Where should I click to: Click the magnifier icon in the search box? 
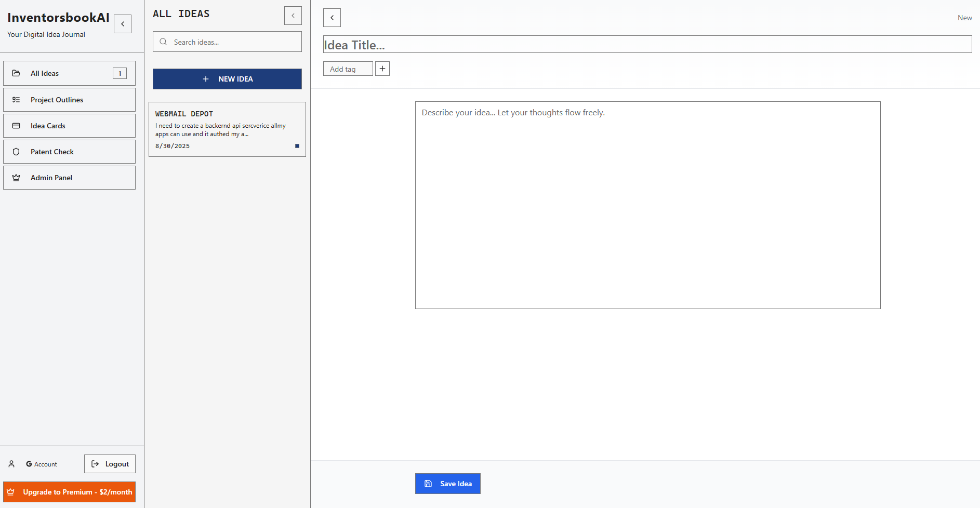point(163,42)
